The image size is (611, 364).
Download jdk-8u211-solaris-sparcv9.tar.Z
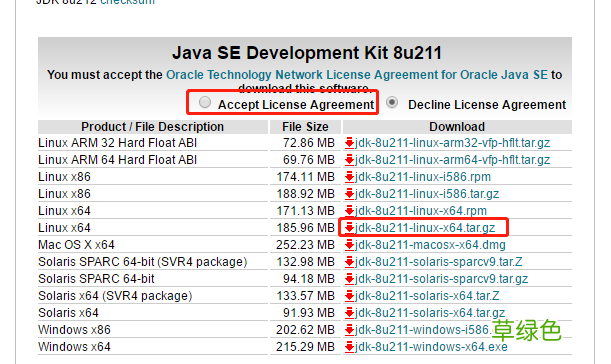click(438, 262)
